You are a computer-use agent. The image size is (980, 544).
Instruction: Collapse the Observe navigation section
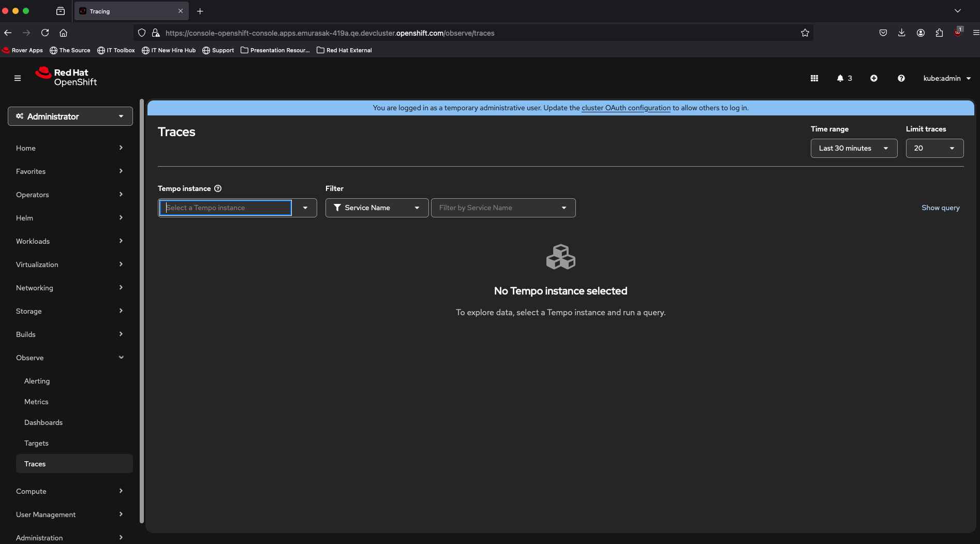[70, 358]
